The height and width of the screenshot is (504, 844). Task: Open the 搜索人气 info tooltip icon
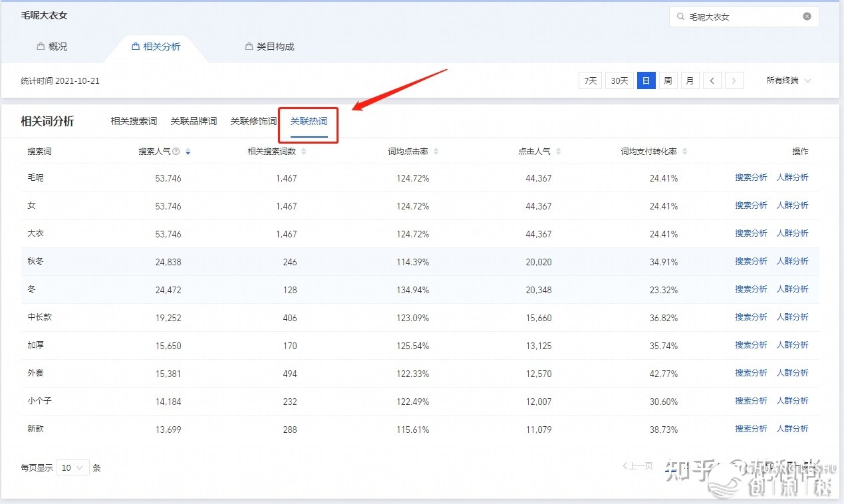(176, 151)
